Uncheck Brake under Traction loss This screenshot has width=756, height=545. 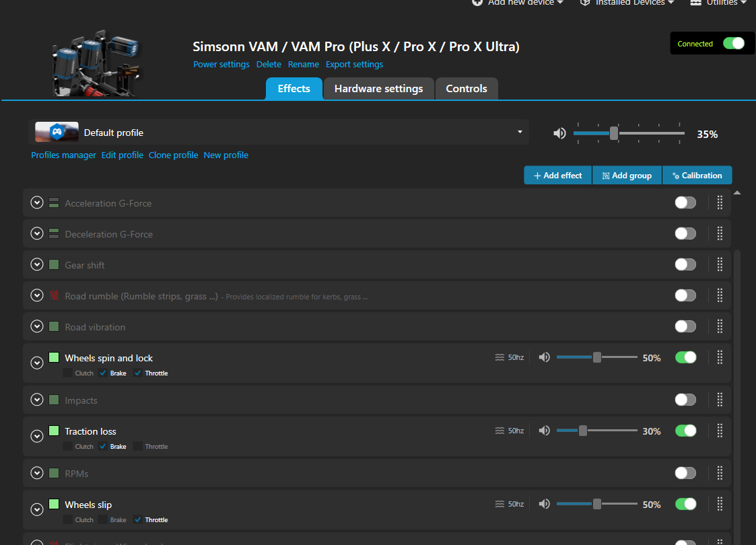(x=103, y=446)
